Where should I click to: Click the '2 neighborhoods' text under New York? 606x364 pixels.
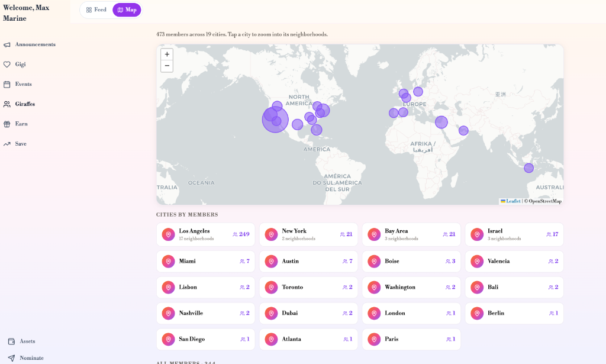click(298, 239)
